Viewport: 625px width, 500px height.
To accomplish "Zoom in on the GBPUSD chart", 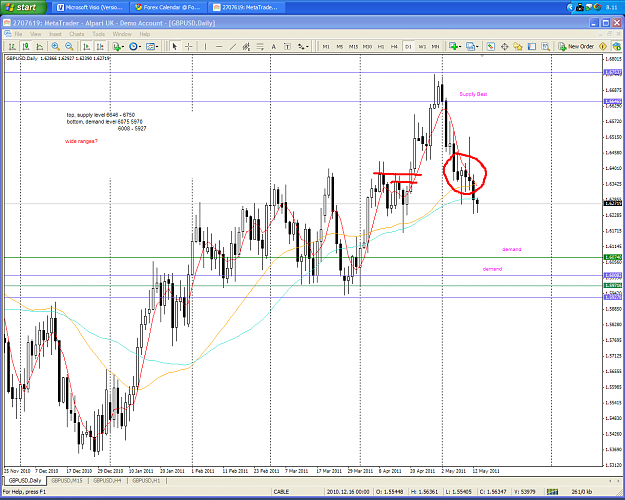I will click(55, 47).
